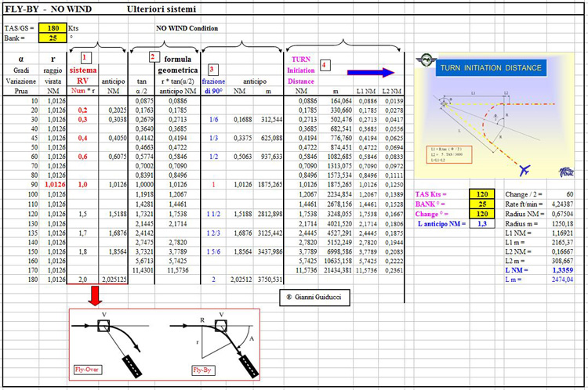Click the 'Fly-By' red label
The width and height of the screenshot is (588, 390).
pos(202,370)
